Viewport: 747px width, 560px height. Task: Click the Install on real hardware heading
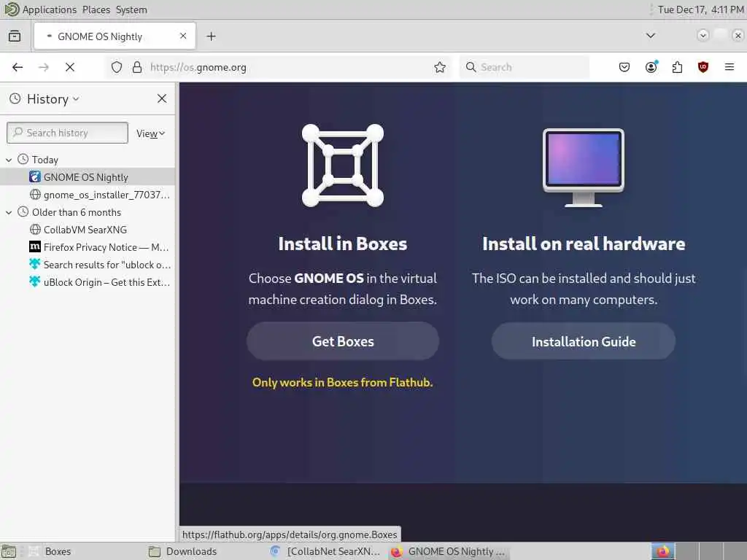(584, 244)
